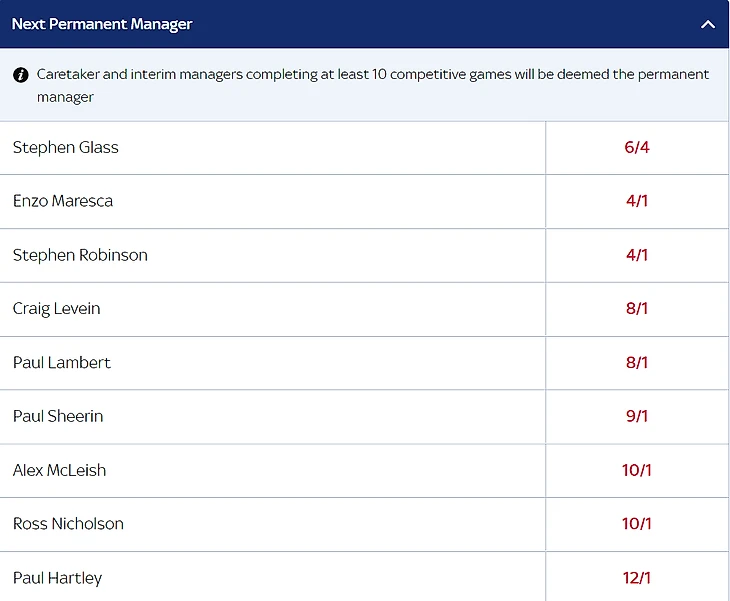Viewport: 730px width, 601px height.
Task: Click the Paul Sheerin name
Action: click(58, 416)
